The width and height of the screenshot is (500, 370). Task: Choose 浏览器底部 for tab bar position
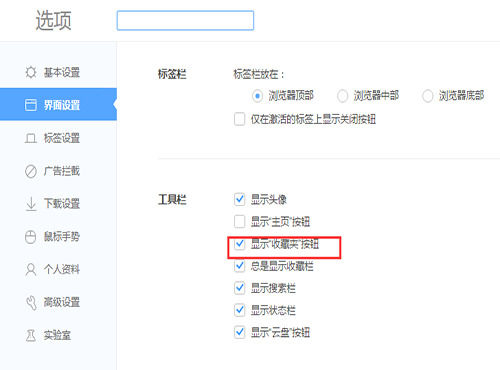coord(428,96)
